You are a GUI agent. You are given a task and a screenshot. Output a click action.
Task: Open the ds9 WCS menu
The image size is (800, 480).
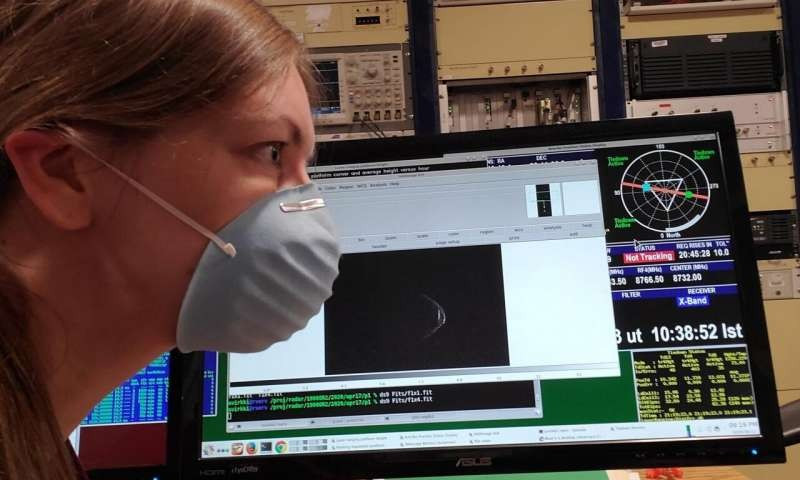click(361, 186)
